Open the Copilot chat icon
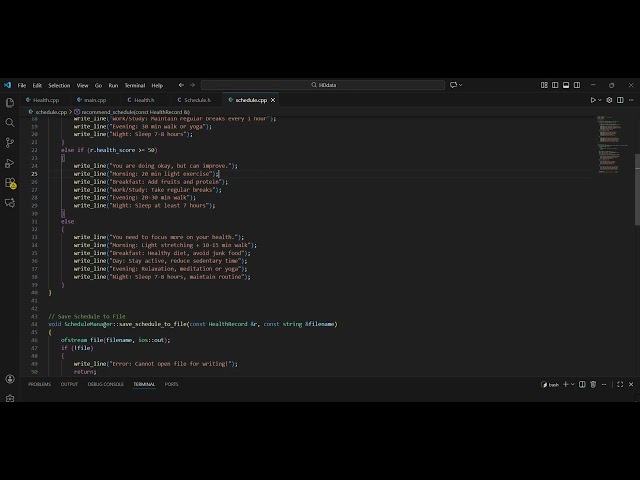Screen dimensions: 640x480 [x=453, y=85]
